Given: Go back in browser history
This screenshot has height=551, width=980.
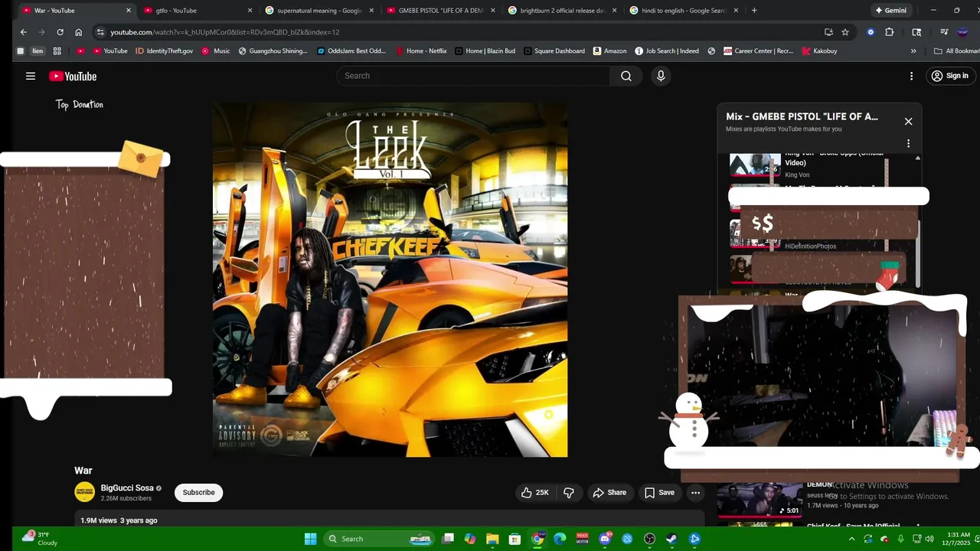Looking at the screenshot, I should [23, 32].
